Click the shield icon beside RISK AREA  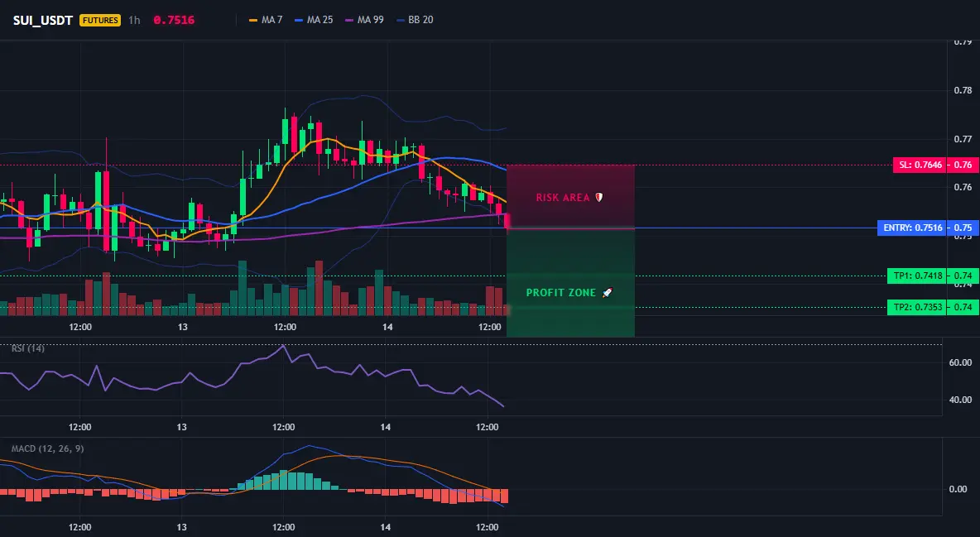pos(598,198)
